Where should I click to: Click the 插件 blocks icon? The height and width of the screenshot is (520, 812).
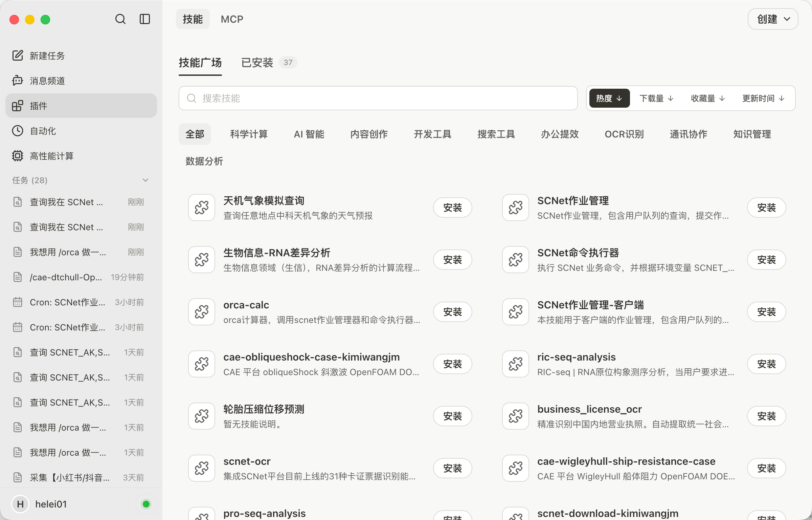(x=18, y=106)
